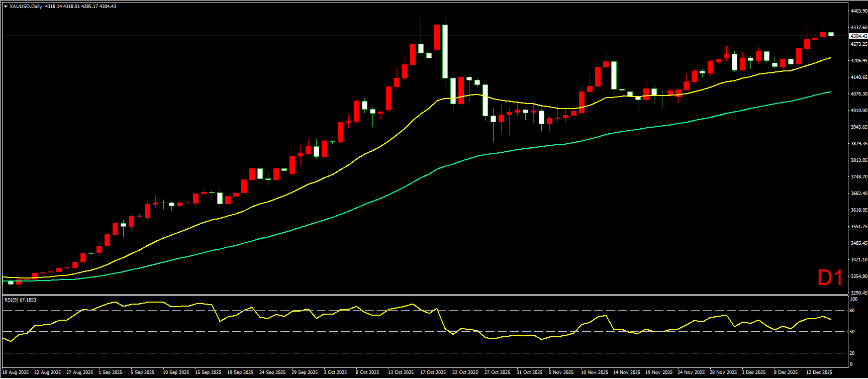Click the 3 Oct 2025 date label
Viewport: 868px width, 379px height.
click(335, 372)
